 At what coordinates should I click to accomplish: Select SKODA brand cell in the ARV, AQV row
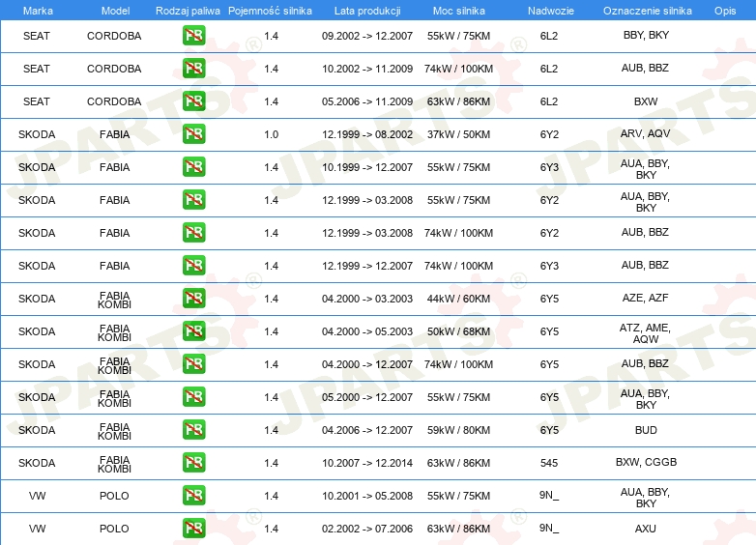point(37,134)
